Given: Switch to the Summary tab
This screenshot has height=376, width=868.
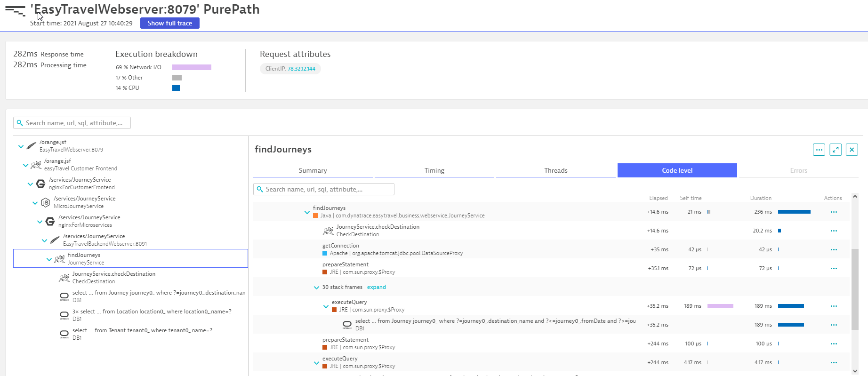Looking at the screenshot, I should click(313, 170).
